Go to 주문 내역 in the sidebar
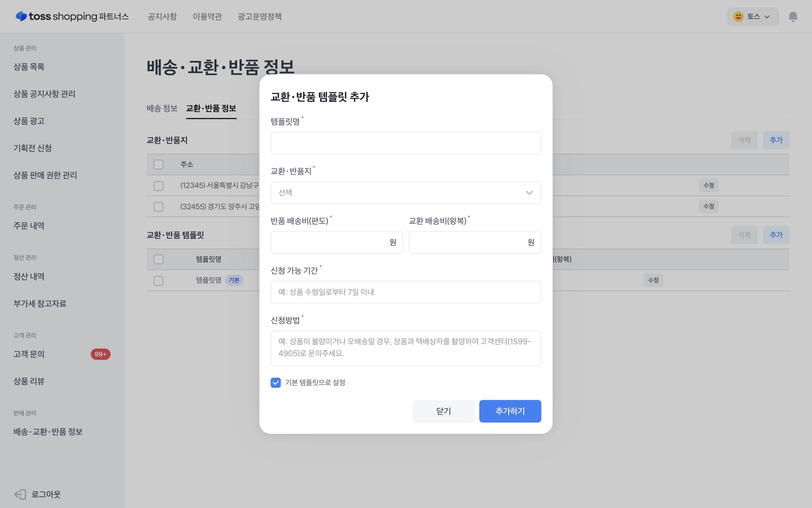The height and width of the screenshot is (508, 812). click(29, 226)
